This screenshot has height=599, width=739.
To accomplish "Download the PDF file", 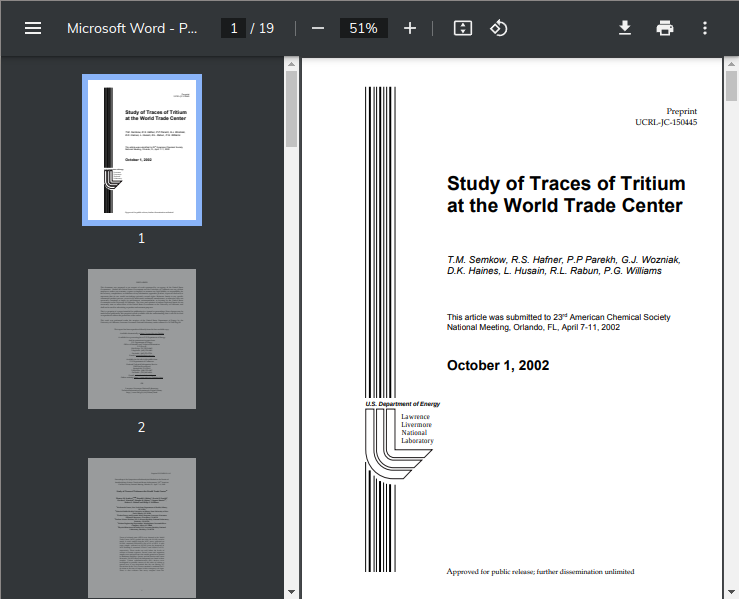I will coord(625,28).
